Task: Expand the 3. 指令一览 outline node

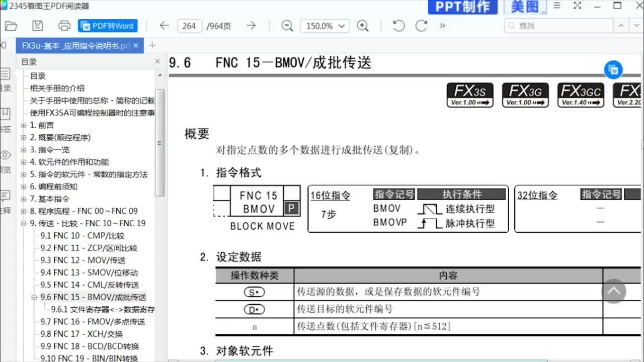Action: coord(24,150)
